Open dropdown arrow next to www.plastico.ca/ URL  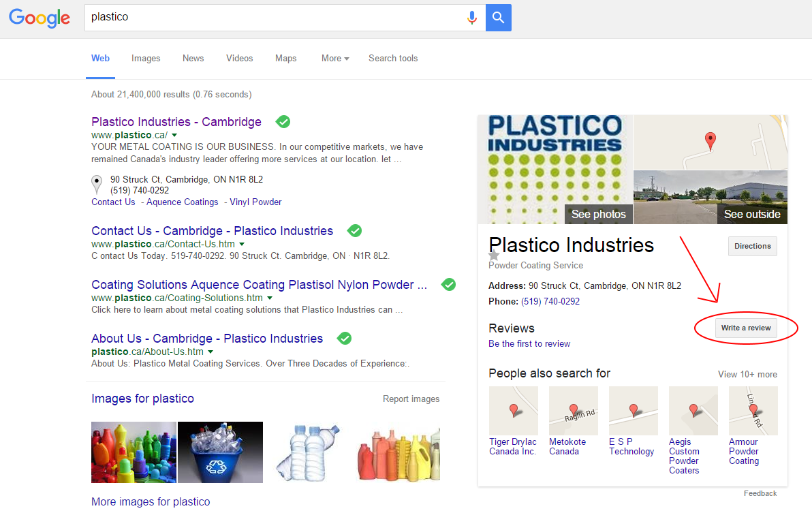(x=174, y=136)
